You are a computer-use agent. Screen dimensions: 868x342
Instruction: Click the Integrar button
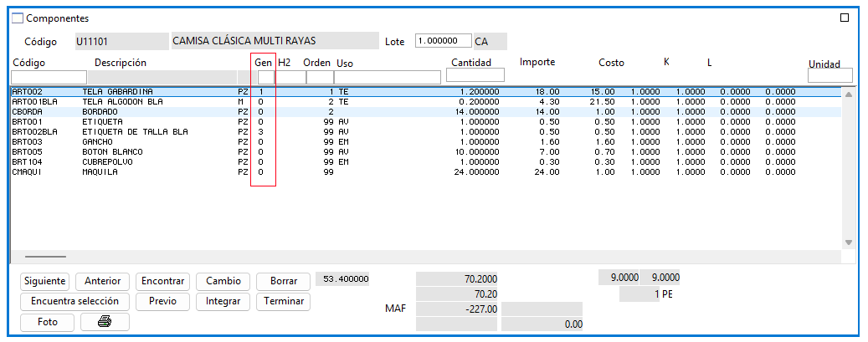pos(223,302)
